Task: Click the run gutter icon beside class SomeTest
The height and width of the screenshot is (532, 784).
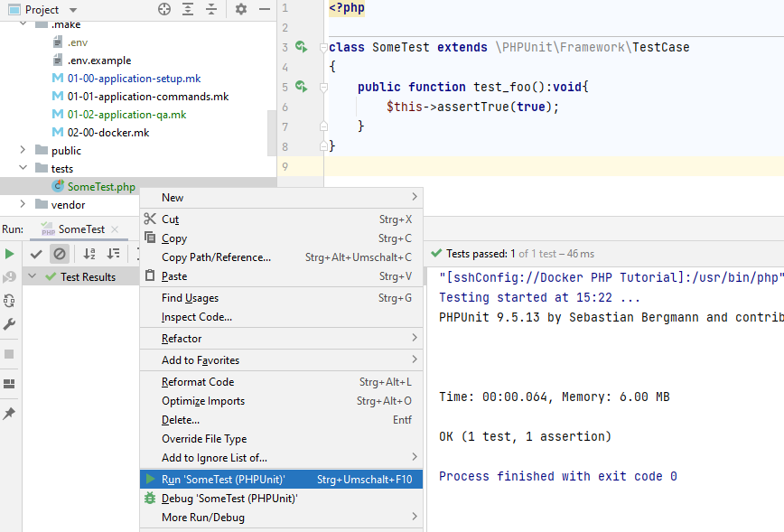Action: 302,47
